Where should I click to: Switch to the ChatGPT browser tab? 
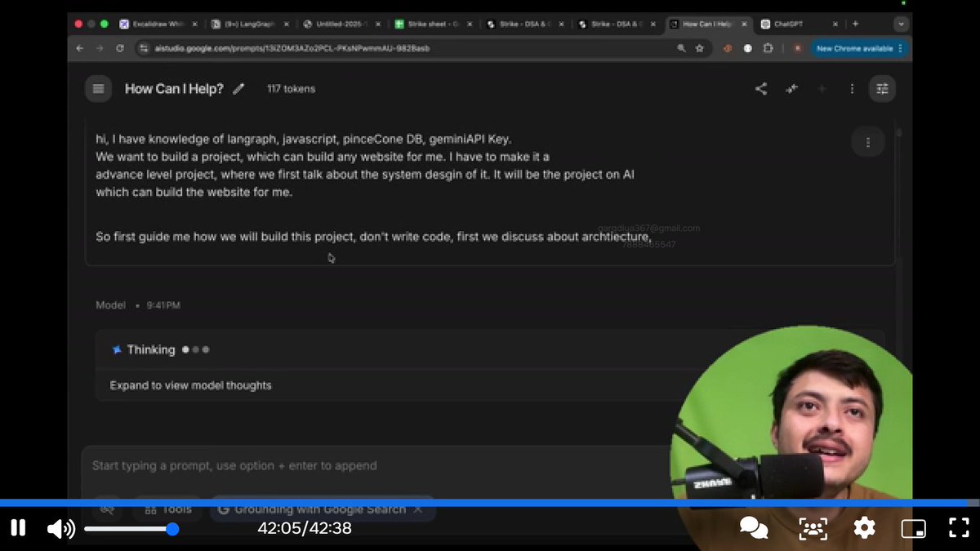(800, 24)
